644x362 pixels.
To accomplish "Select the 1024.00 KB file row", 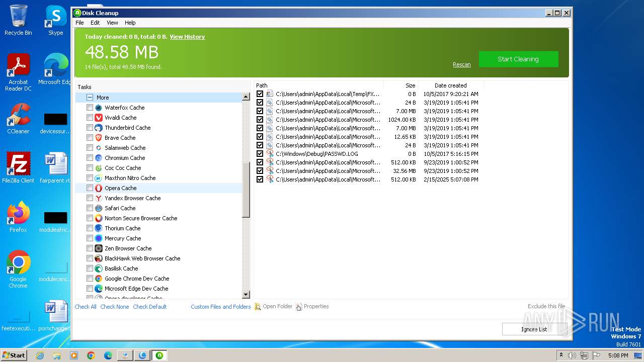I will point(368,120).
